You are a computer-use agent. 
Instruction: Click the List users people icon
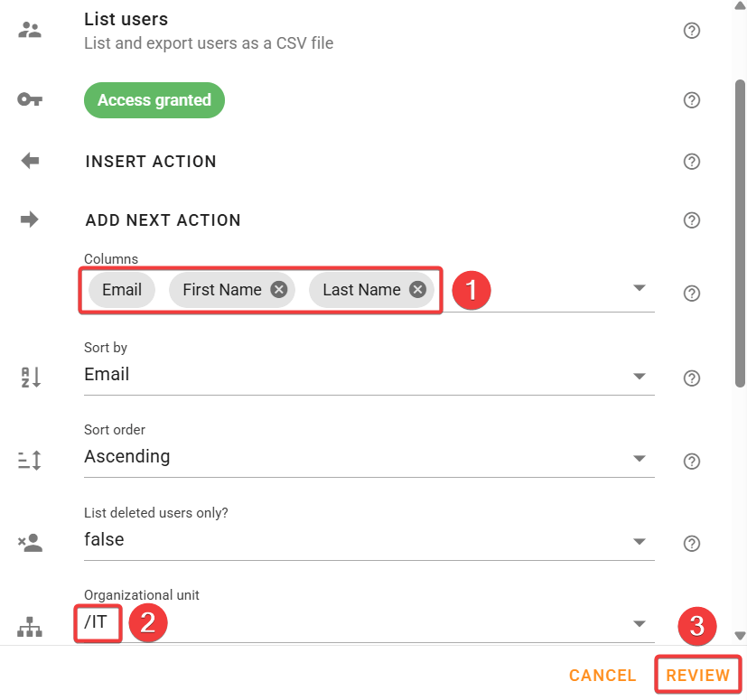(x=30, y=30)
